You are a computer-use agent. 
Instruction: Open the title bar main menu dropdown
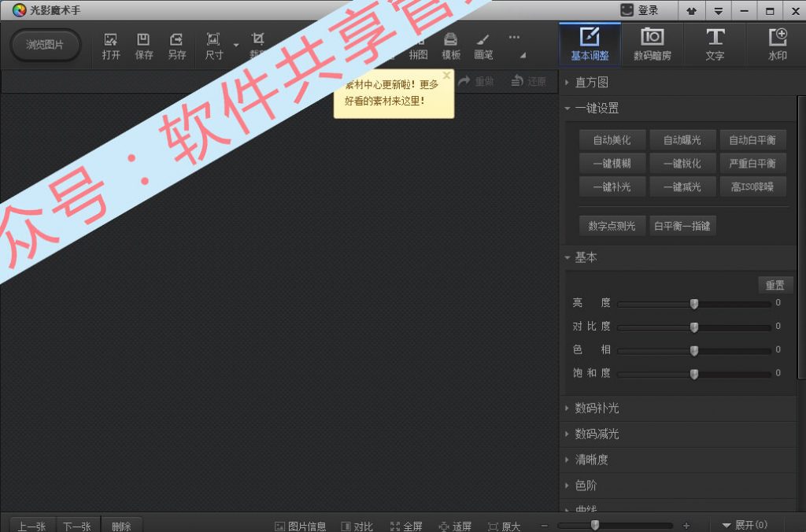(x=718, y=11)
